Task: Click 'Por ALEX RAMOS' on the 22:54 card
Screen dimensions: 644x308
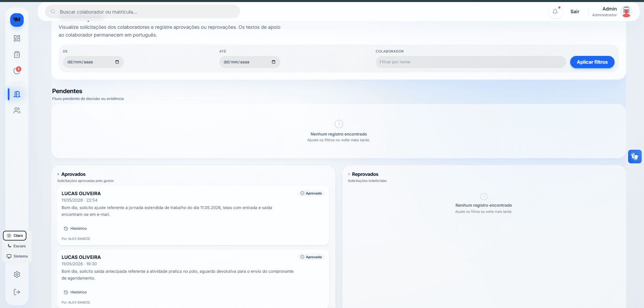Action: [x=76, y=239]
